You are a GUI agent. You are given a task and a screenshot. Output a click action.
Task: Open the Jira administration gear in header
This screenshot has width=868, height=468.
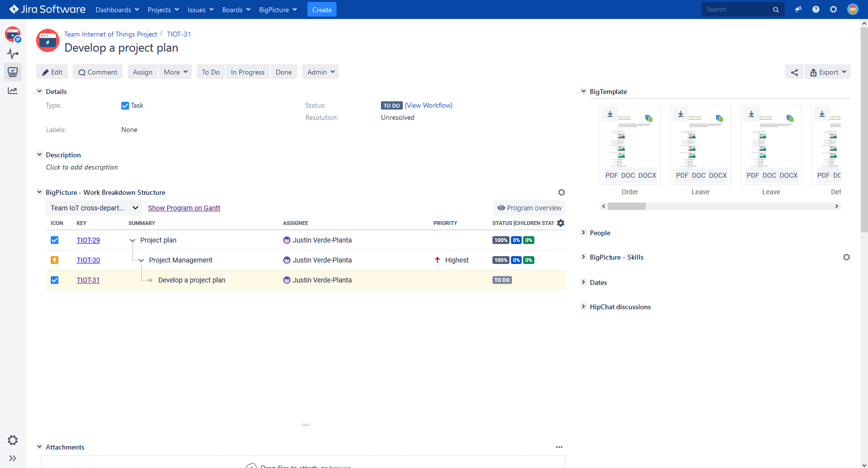[833, 9]
